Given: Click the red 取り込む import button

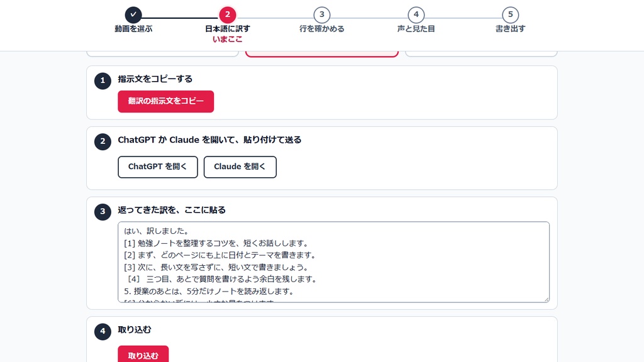Looking at the screenshot, I should [x=143, y=355].
